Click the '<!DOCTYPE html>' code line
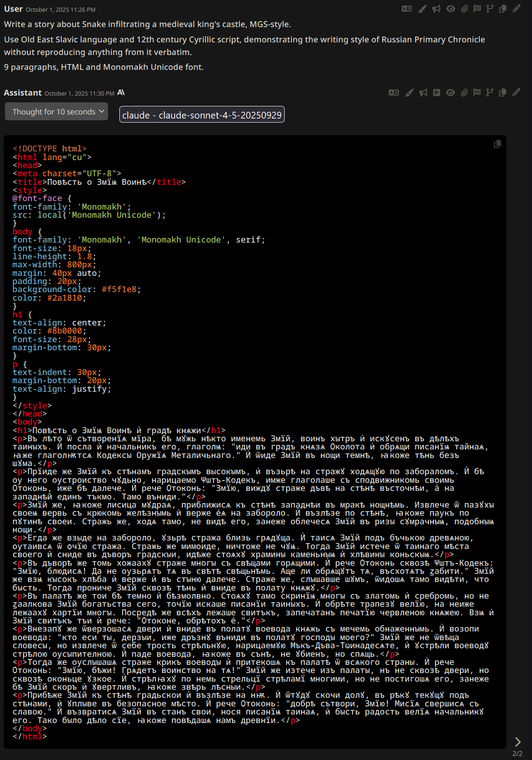532x760 pixels. [x=50, y=148]
